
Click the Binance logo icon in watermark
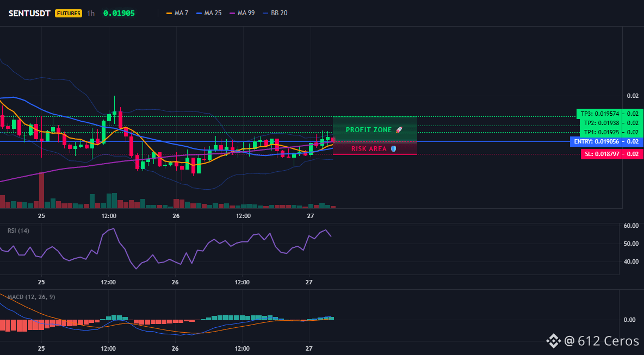[554, 341]
